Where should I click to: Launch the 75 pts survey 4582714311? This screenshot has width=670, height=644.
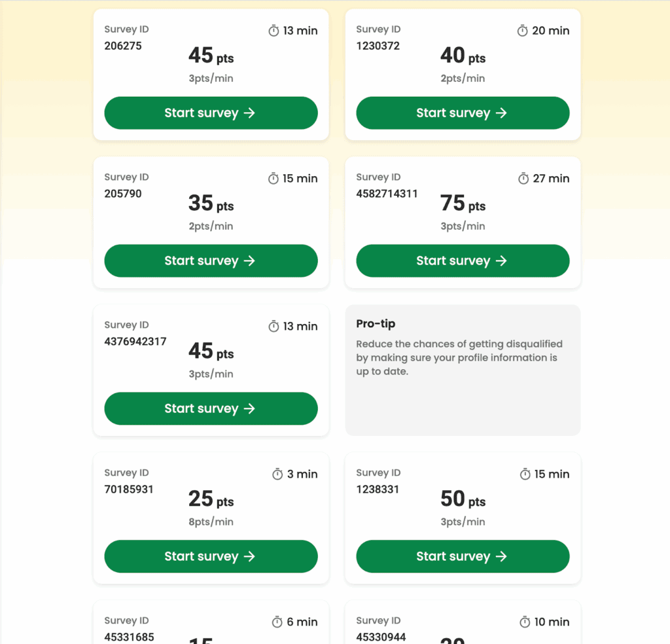463,261
